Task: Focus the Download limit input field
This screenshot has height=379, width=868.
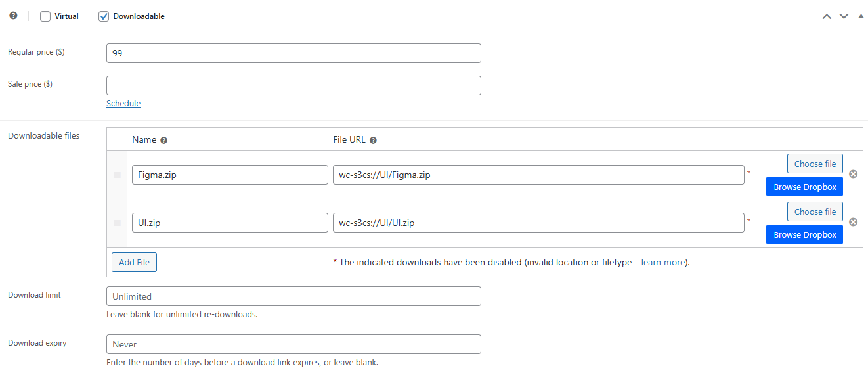Action: click(x=293, y=296)
